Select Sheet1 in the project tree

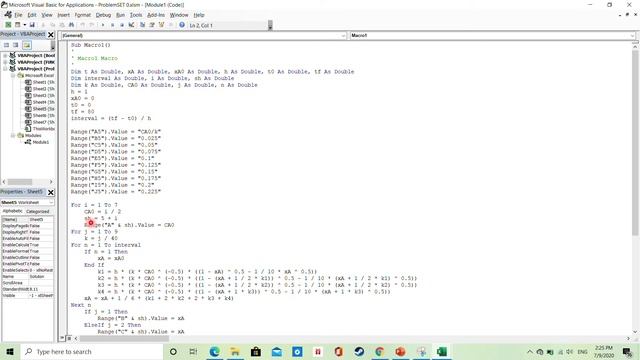[40, 82]
